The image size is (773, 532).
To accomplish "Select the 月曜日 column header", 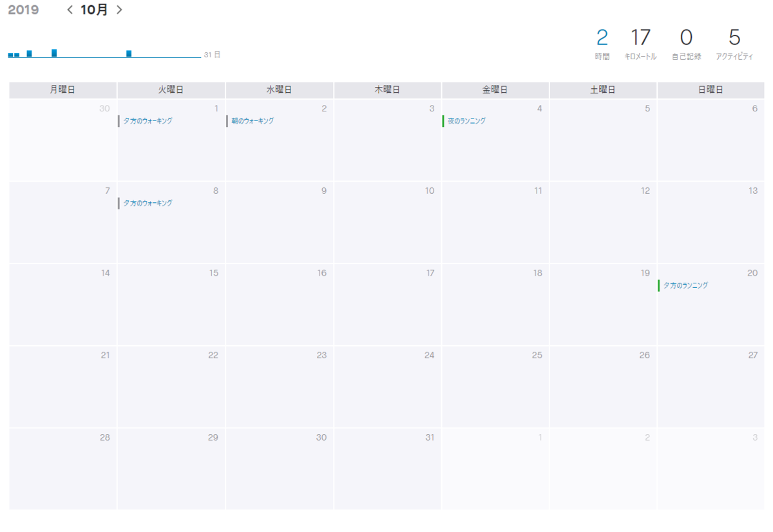I will (62, 89).
